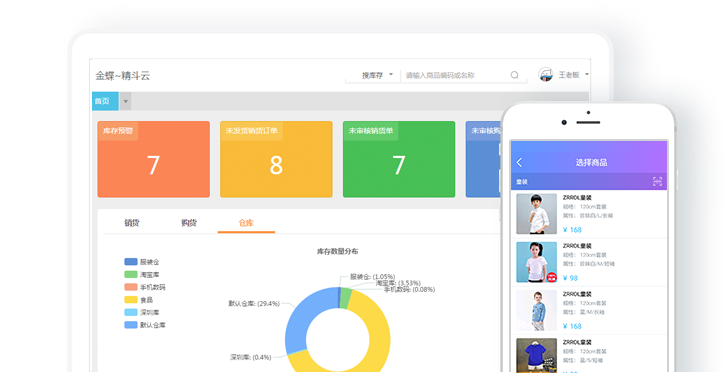Tap the 蓝/M/长袖 attribute text

pos(591,312)
